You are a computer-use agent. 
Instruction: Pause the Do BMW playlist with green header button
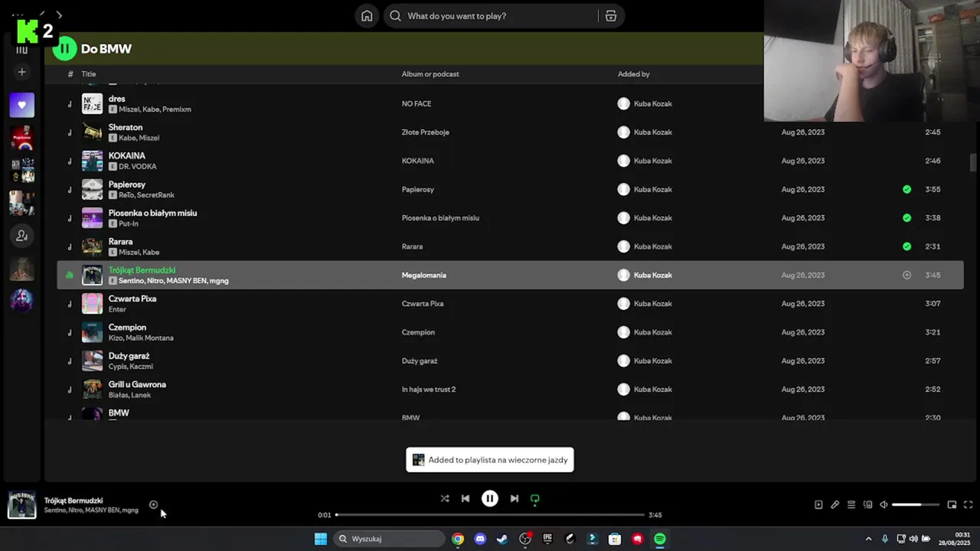[64, 48]
